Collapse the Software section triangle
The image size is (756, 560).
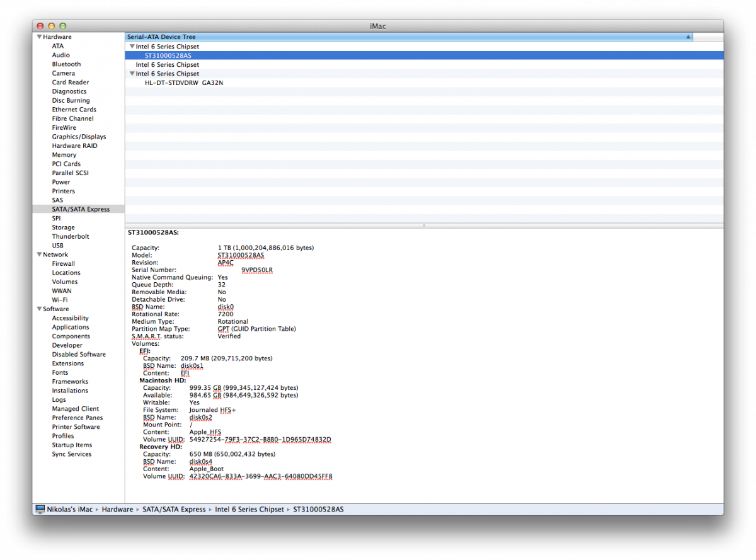tap(39, 309)
